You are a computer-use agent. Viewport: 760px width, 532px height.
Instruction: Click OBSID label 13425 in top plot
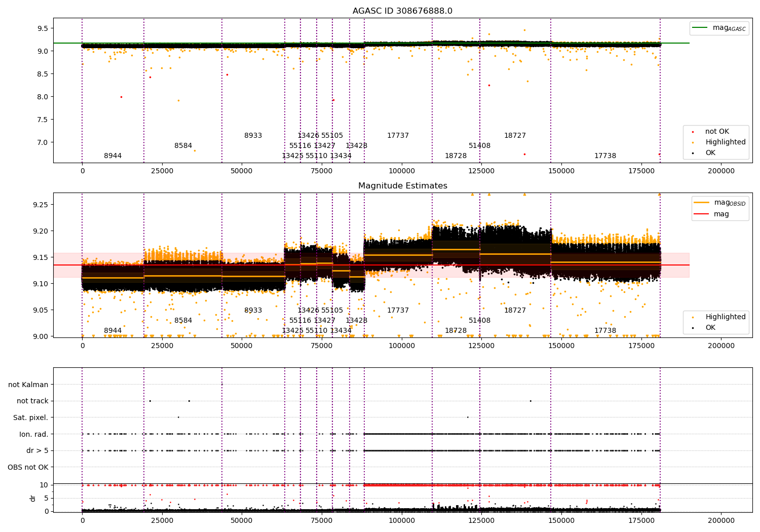pos(292,156)
